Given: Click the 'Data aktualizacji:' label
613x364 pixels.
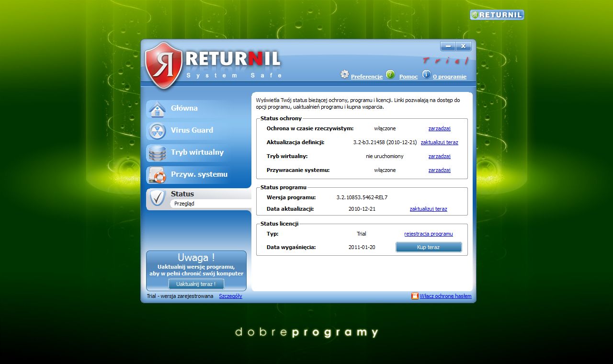Looking at the screenshot, I should pos(290,209).
